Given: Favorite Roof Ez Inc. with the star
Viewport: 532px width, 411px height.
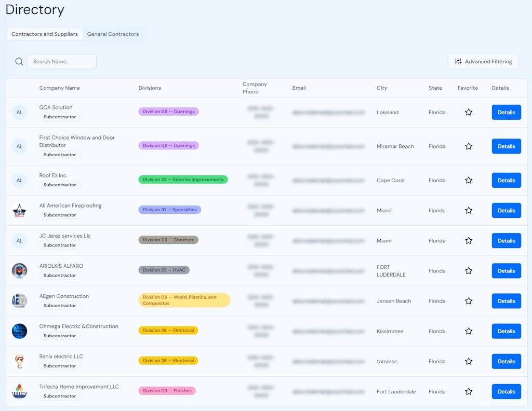Looking at the screenshot, I should [469, 180].
